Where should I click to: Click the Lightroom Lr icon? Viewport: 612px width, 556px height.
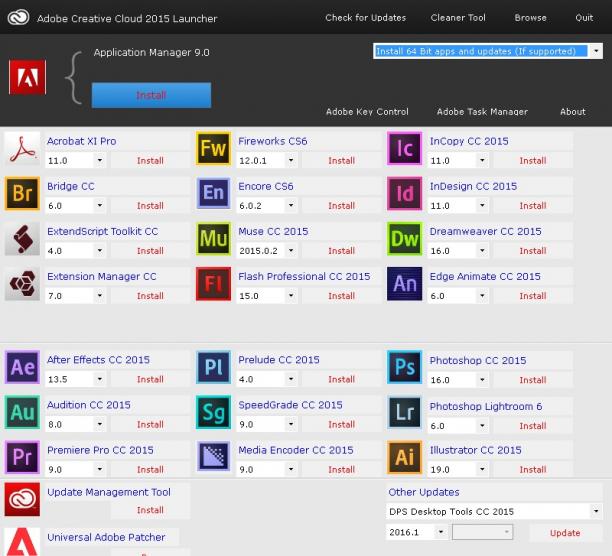click(x=404, y=412)
